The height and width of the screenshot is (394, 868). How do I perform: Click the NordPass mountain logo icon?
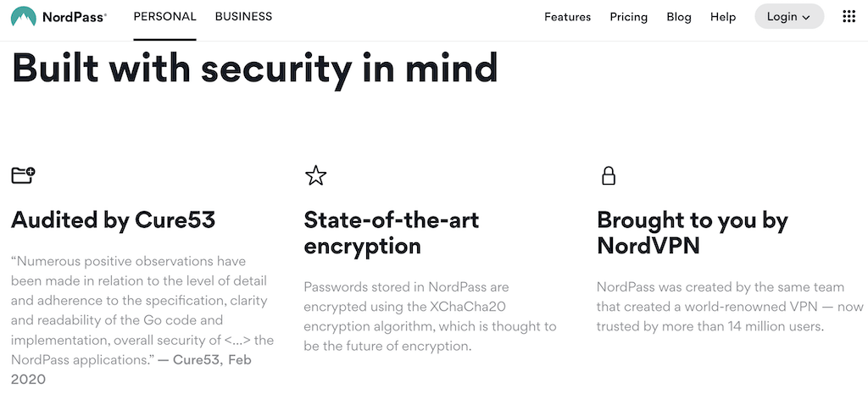(23, 17)
